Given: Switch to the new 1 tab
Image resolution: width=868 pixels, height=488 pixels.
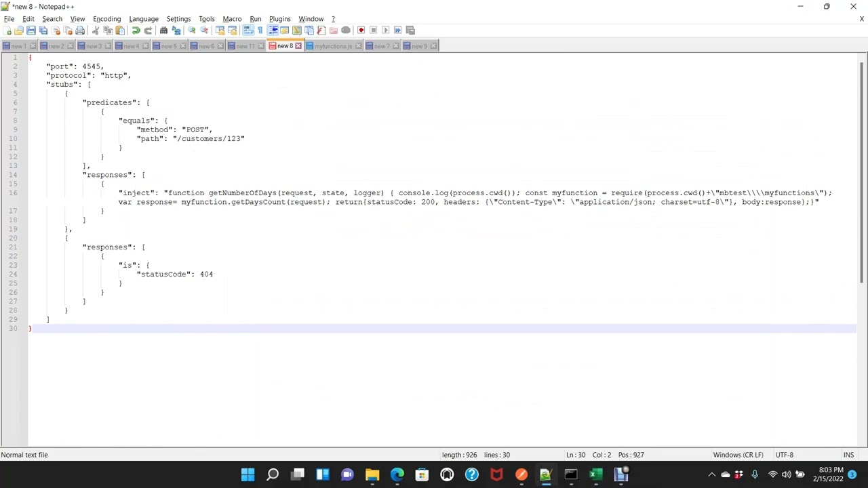Looking at the screenshot, I should (x=18, y=46).
